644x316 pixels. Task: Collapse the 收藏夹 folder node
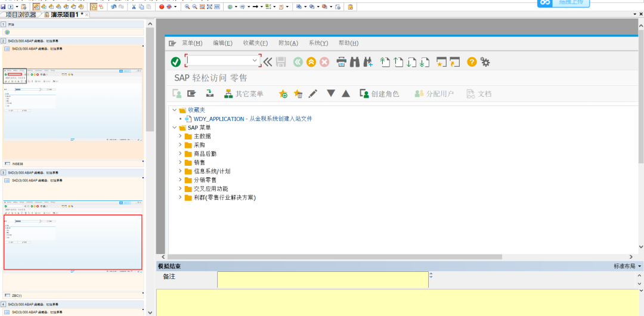[175, 110]
